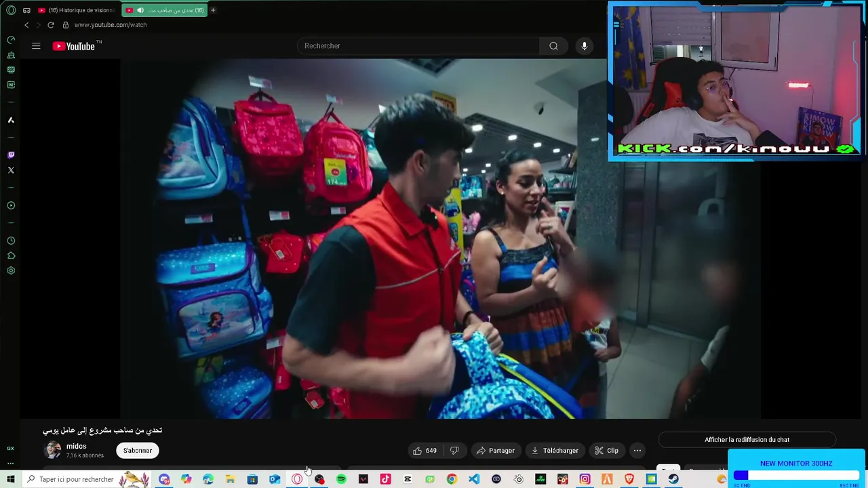Open the YouTube hamburger guide menu
The height and width of the screenshot is (488, 868).
point(36,46)
